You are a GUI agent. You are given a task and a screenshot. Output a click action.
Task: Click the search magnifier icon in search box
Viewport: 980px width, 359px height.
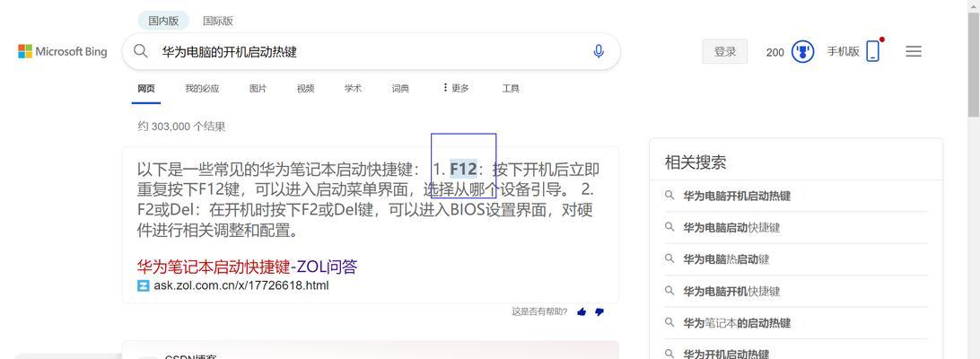tap(141, 51)
